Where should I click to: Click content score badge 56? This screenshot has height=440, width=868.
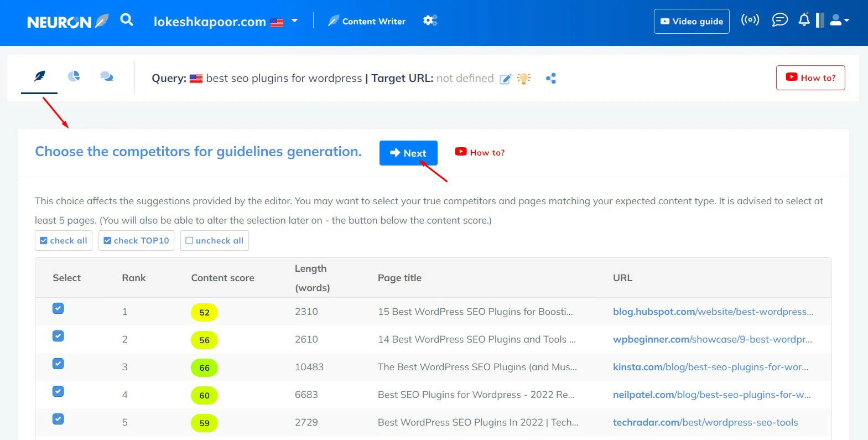click(x=204, y=340)
